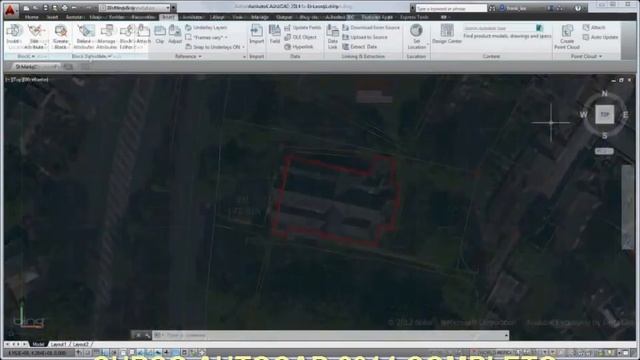Open the workspace selector dropdown

[135, 8]
